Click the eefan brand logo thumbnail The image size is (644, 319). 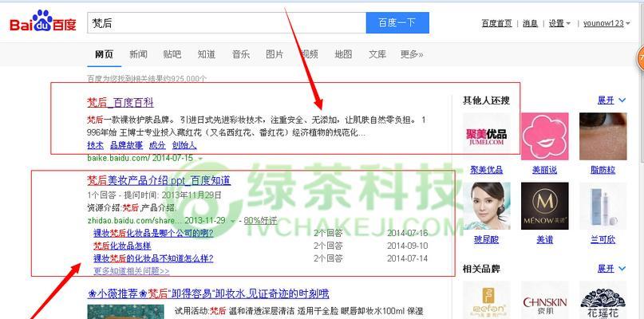[x=487, y=300]
